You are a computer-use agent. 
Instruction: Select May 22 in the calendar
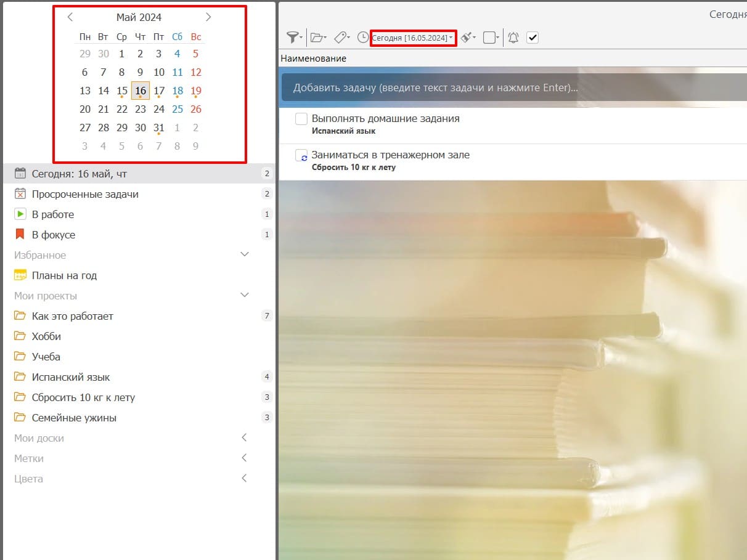click(x=122, y=109)
